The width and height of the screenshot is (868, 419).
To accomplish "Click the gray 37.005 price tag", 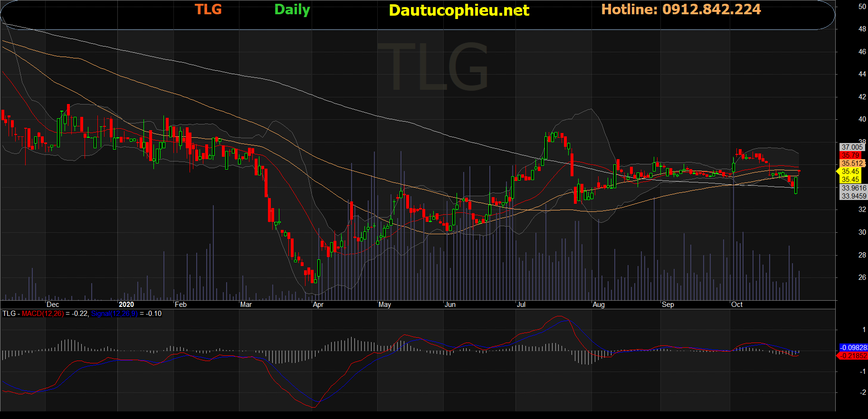I will click(x=852, y=147).
